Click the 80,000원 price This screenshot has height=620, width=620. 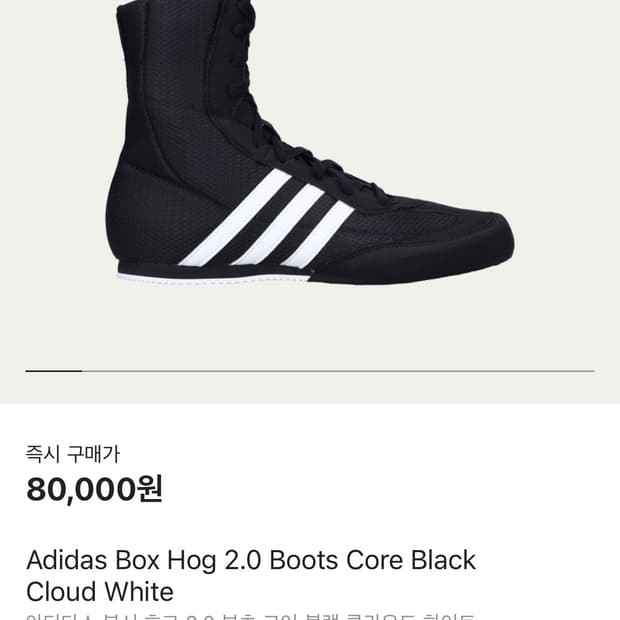pos(94,490)
